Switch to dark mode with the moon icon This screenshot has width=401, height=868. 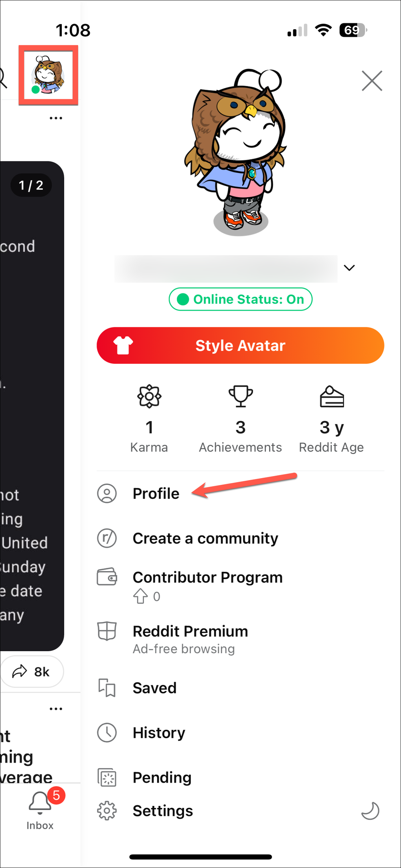click(371, 810)
